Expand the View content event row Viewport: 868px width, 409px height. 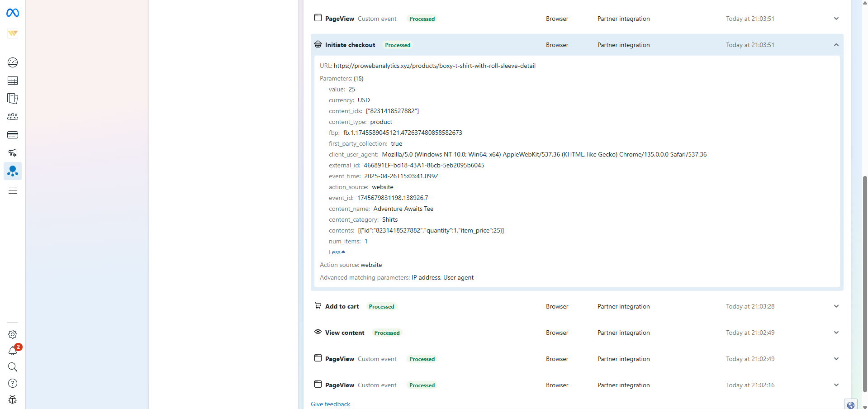point(836,333)
